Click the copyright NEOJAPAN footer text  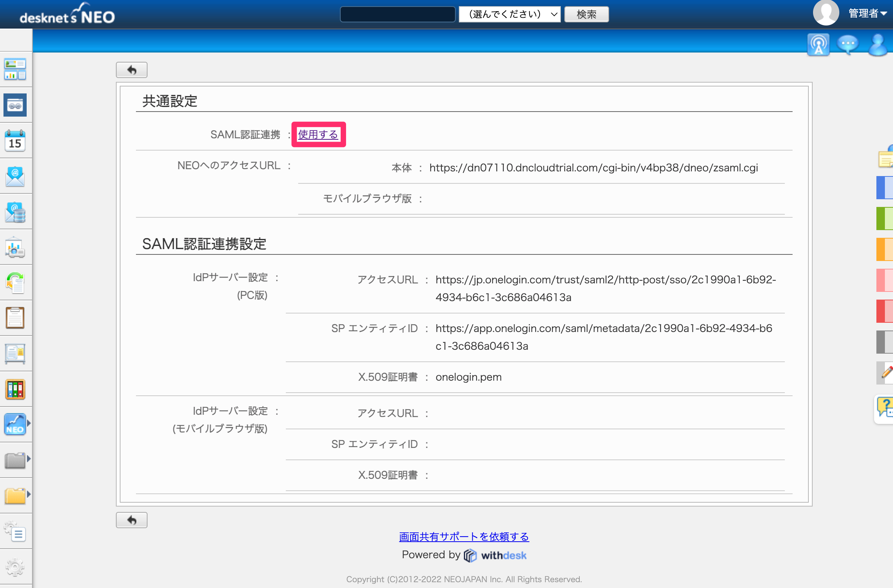click(464, 579)
